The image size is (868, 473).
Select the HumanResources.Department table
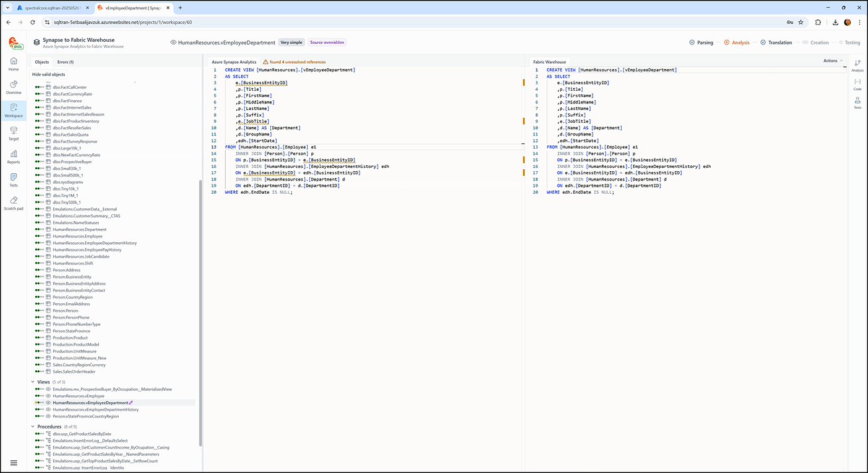coord(80,230)
